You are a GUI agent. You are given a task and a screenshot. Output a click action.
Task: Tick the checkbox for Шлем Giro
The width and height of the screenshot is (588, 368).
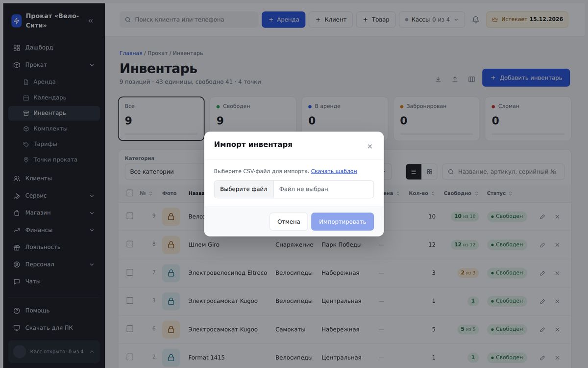130,244
